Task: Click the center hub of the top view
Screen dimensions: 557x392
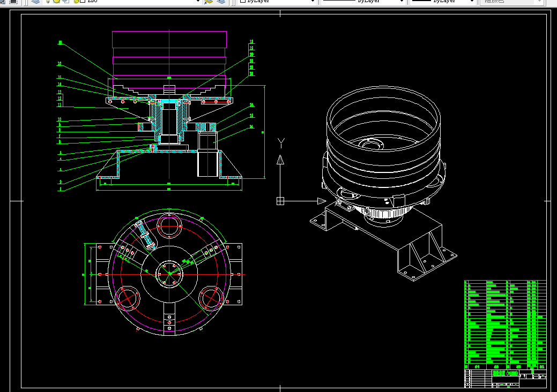Action: pos(169,274)
